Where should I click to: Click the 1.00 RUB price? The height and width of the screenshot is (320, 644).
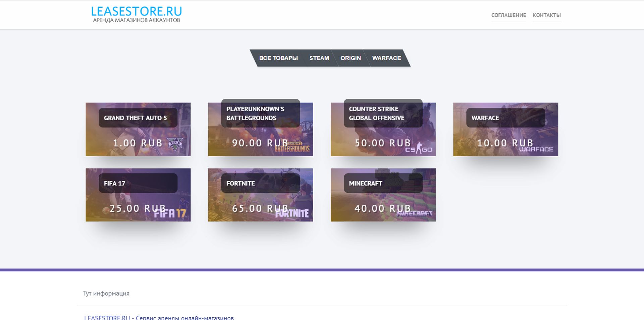138,143
